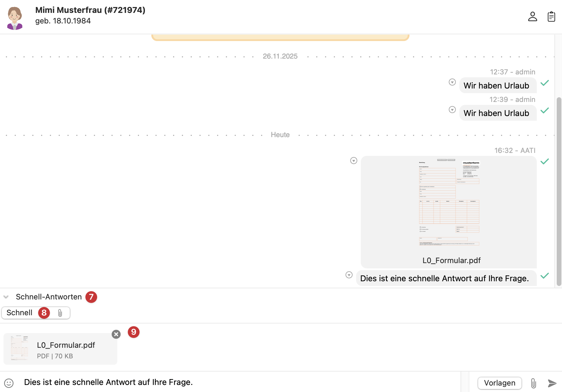Screen dimensions: 562x392
Task: Click the message text input field
Action: point(235,382)
